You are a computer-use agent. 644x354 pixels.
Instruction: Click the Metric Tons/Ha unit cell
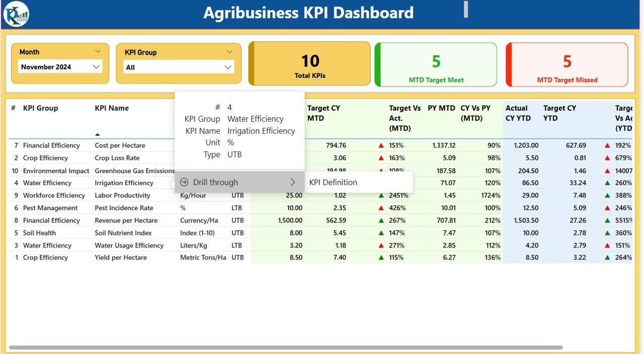pos(203,258)
